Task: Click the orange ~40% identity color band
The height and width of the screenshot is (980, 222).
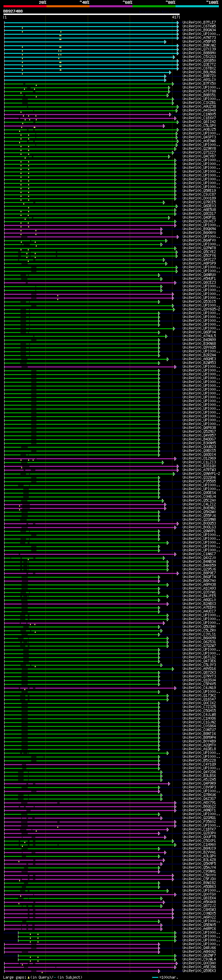Action: coord(68,6)
